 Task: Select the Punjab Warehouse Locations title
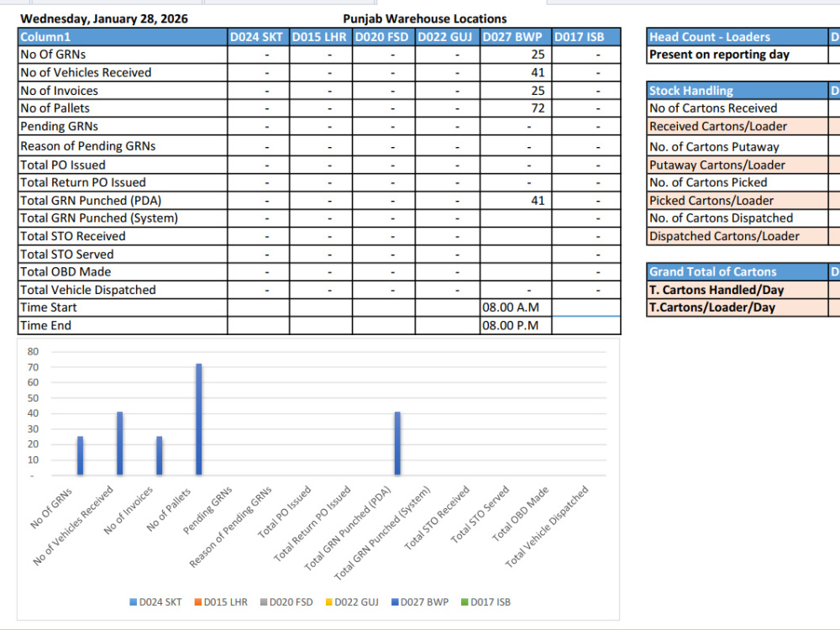click(425, 18)
